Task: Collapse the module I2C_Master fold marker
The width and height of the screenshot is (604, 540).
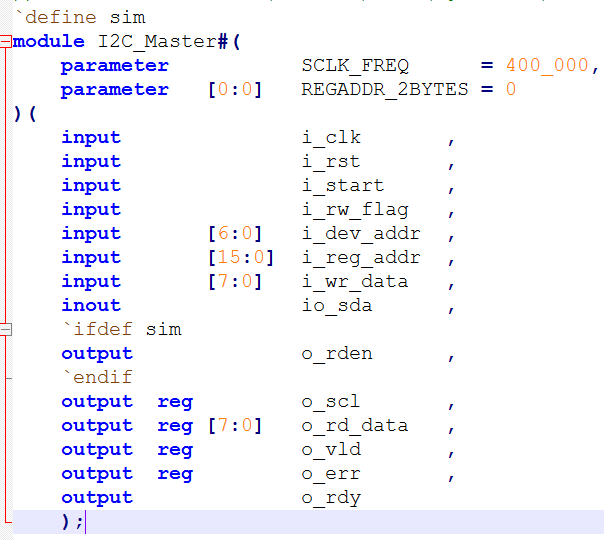Action: click(5, 42)
